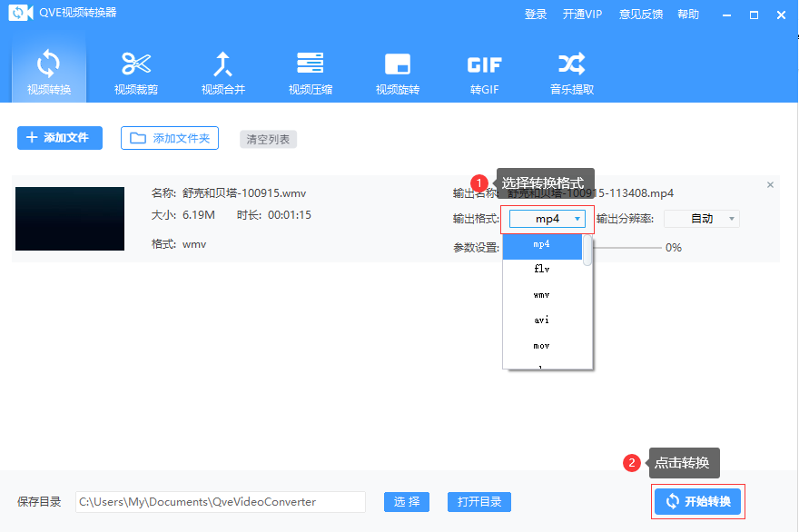Click the conversion progress bar
The height and width of the screenshot is (532, 799).
click(x=627, y=248)
